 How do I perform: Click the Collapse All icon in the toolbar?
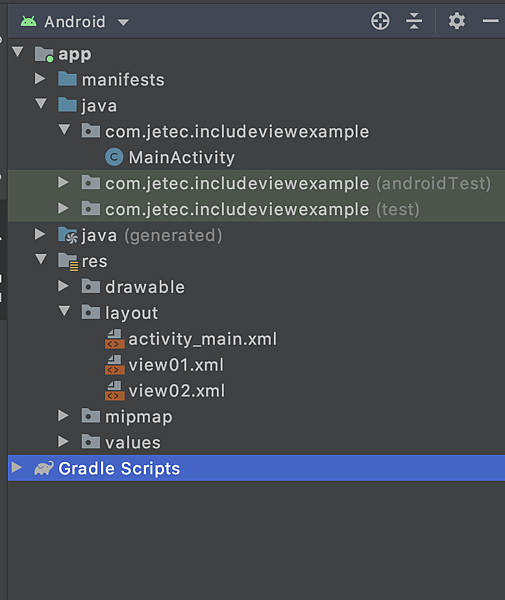(x=414, y=21)
